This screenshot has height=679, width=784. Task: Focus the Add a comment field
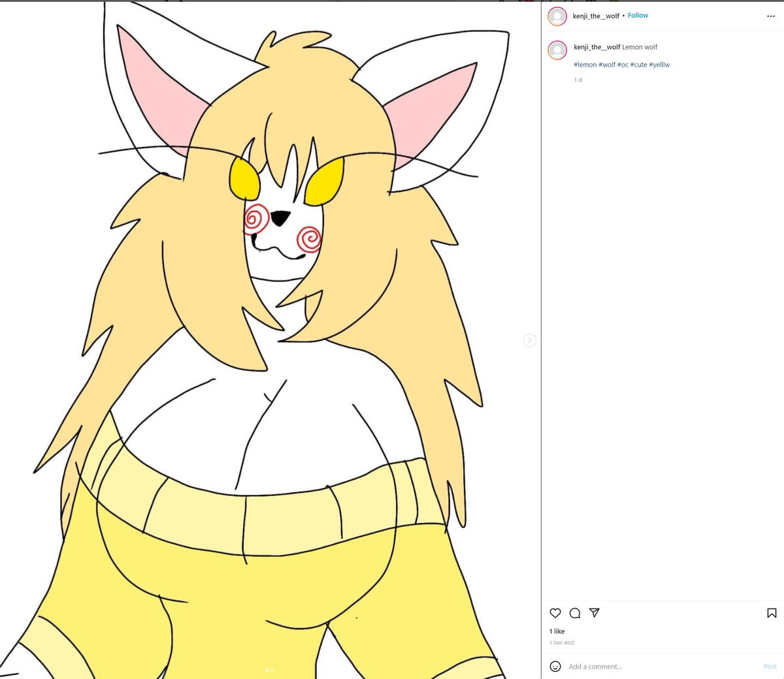[x=663, y=667]
